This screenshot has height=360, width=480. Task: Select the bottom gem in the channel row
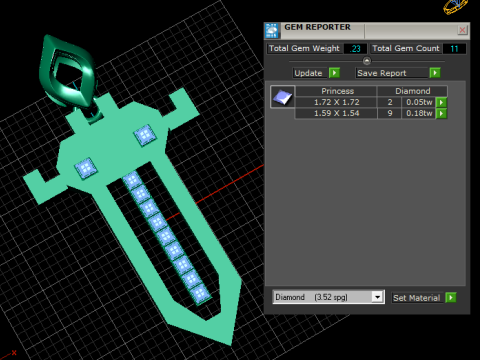pos(200,294)
